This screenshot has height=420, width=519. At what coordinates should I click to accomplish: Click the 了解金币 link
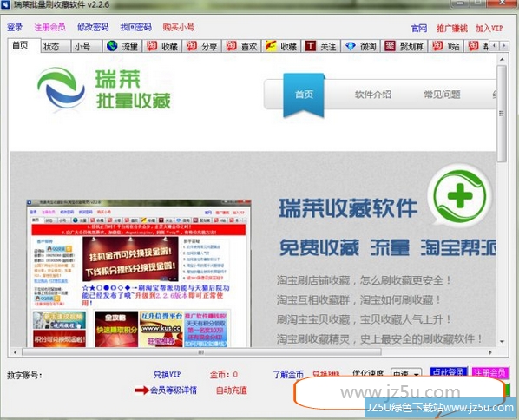[288, 375]
